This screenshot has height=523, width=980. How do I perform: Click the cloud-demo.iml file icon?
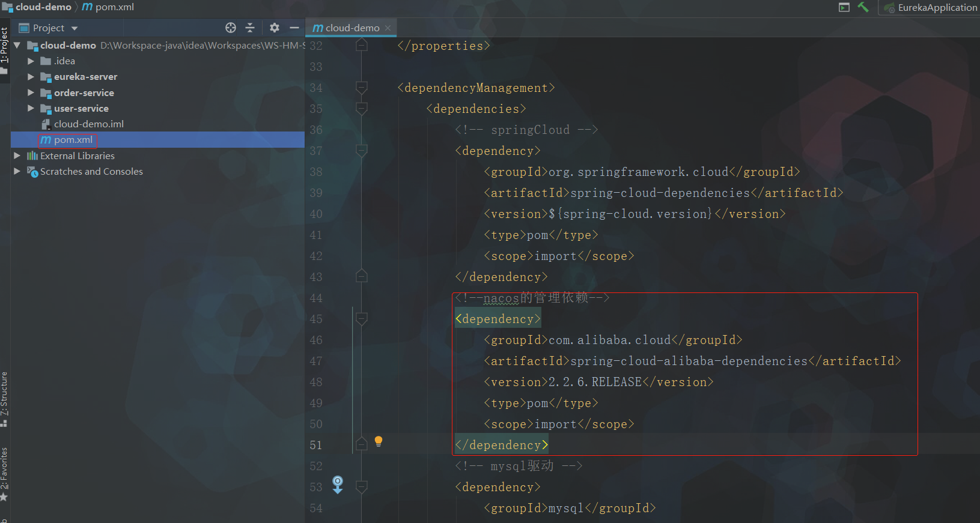point(46,124)
